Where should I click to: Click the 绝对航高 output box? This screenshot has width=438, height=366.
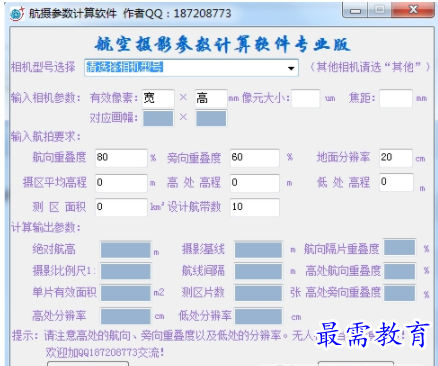pyautogui.click(x=126, y=250)
